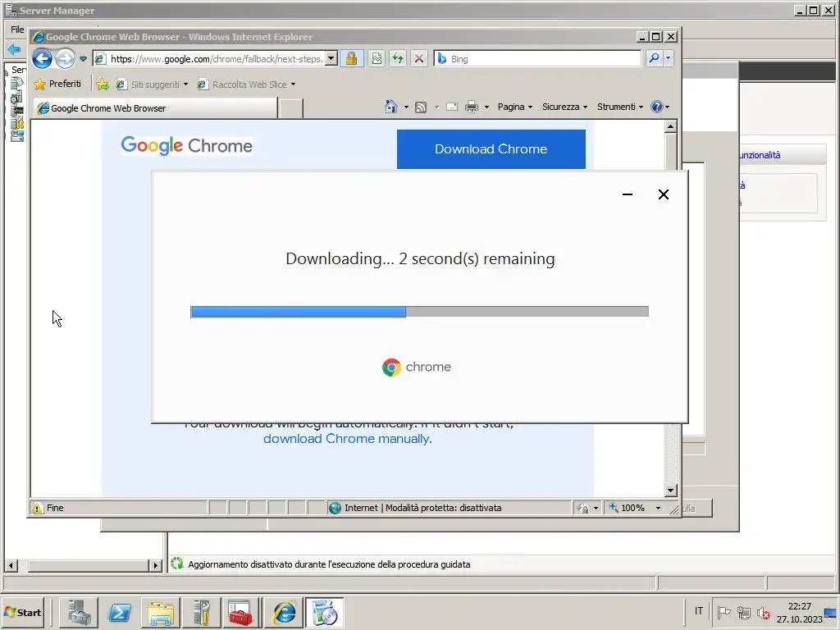Click the RSS feeds icon
Viewport: 840px width, 630px height.
click(x=421, y=107)
